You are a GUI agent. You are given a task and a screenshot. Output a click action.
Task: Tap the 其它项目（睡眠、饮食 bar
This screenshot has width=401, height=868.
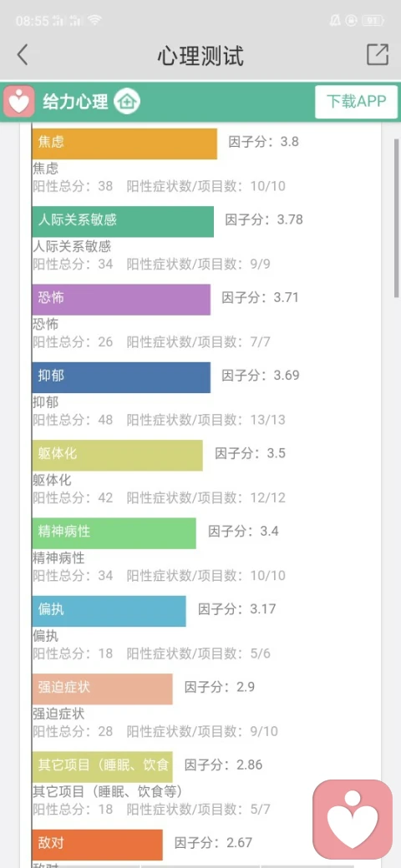(x=103, y=767)
